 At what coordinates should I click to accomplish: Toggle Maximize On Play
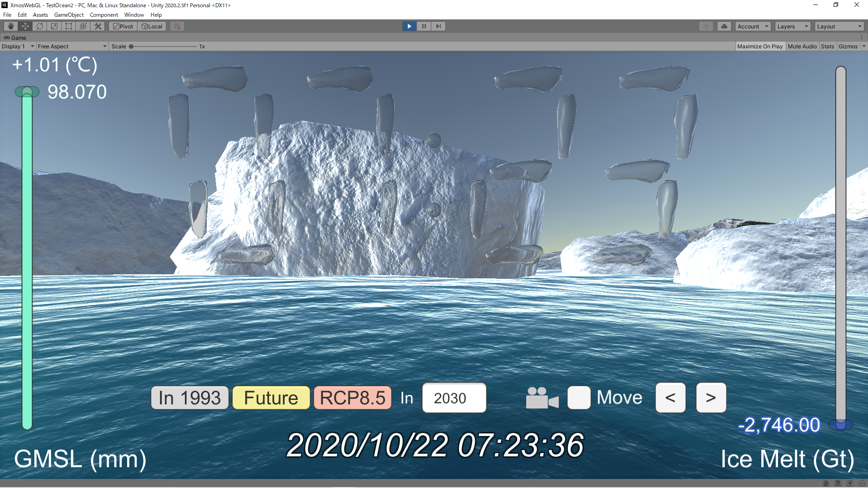coord(759,46)
